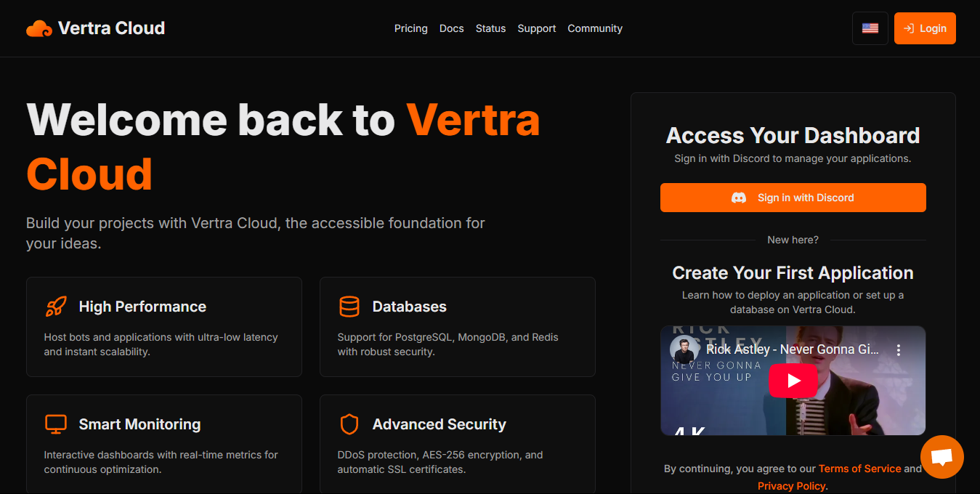Image resolution: width=980 pixels, height=494 pixels.
Task: Open the American flag language selector
Action: (x=870, y=28)
